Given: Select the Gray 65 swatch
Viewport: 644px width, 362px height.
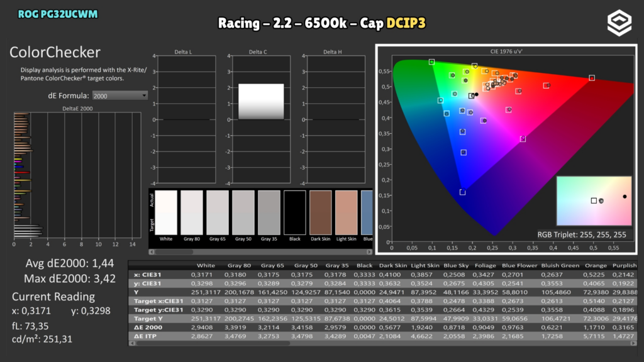Looking at the screenshot, I should tap(217, 212).
